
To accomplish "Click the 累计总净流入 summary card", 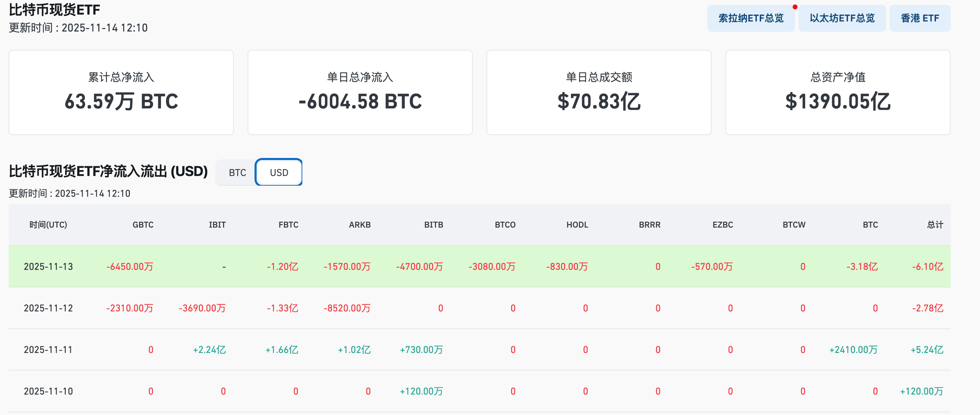I will pyautogui.click(x=121, y=92).
